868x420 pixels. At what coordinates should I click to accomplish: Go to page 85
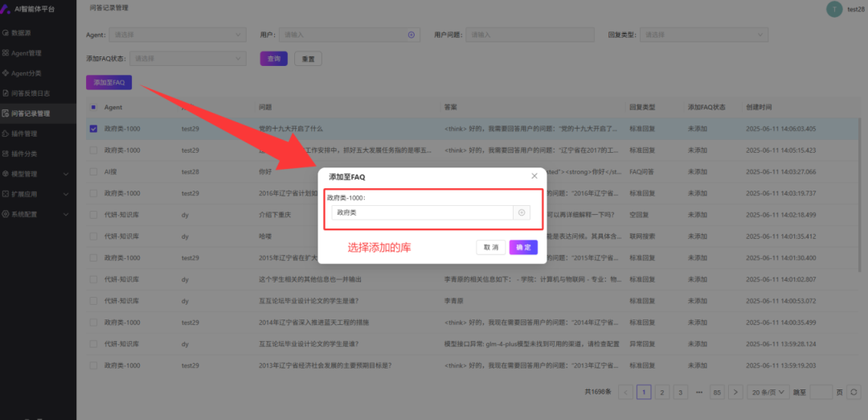pyautogui.click(x=717, y=392)
